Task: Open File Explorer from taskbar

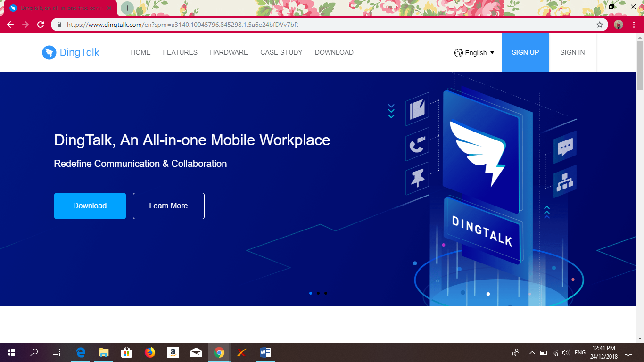Action: tap(104, 353)
